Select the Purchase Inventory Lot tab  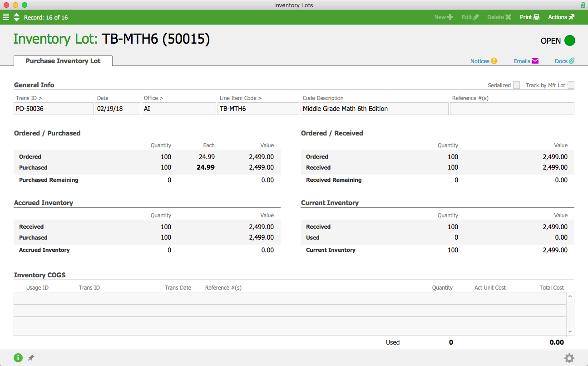pyautogui.click(x=63, y=61)
